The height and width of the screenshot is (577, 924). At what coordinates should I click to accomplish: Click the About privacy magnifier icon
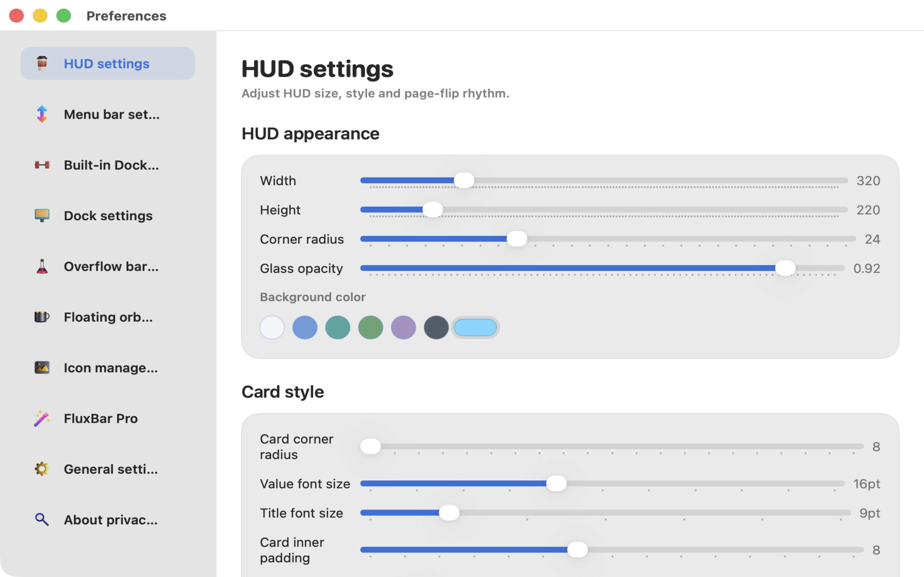point(42,520)
